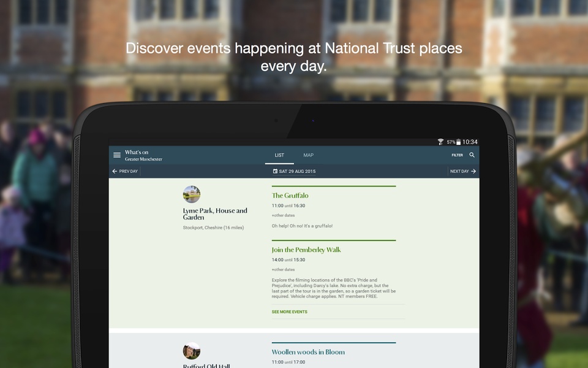Open Join the Pemberley Walk event

tap(306, 250)
